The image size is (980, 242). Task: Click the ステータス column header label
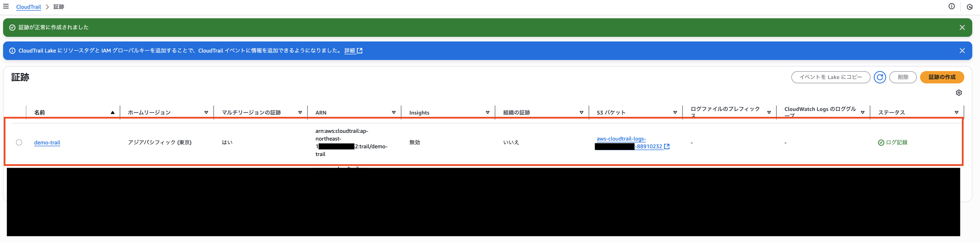click(x=891, y=113)
